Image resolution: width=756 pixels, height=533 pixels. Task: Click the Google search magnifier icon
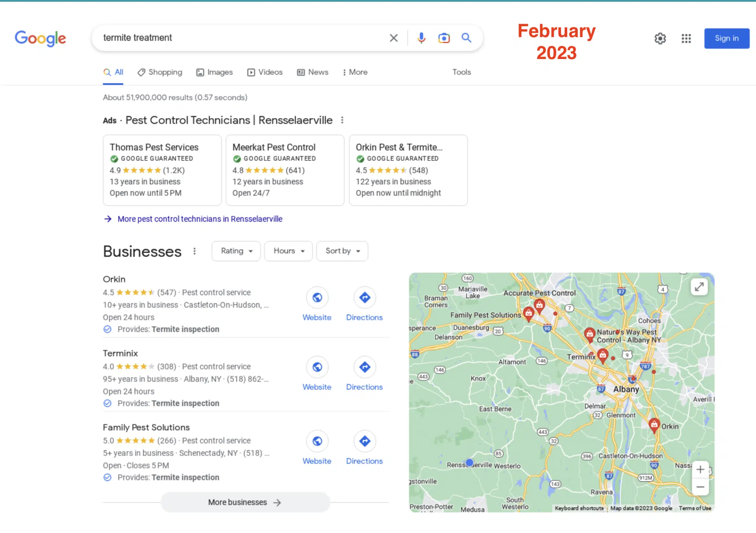pyautogui.click(x=467, y=38)
